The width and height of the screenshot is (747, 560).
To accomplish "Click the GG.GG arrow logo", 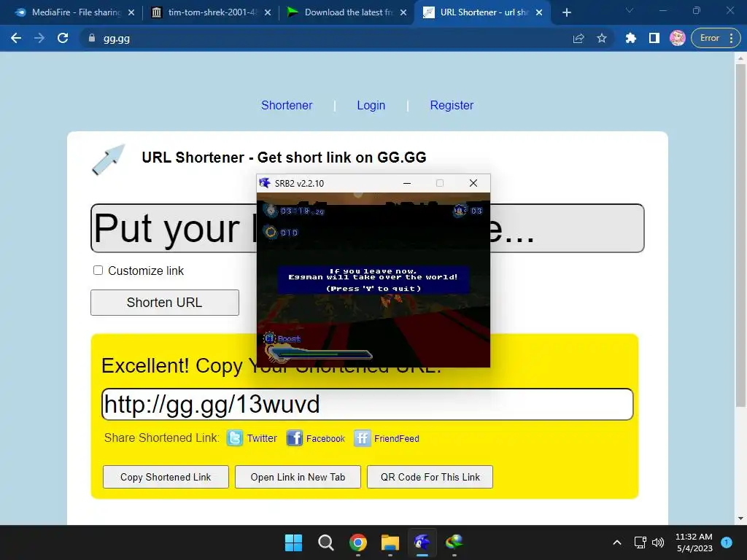I will tap(109, 160).
